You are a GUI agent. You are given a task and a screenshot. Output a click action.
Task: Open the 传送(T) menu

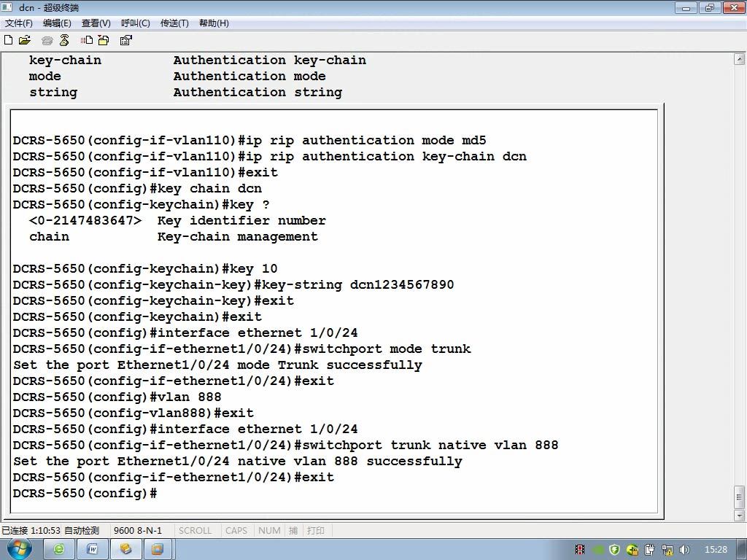point(174,23)
